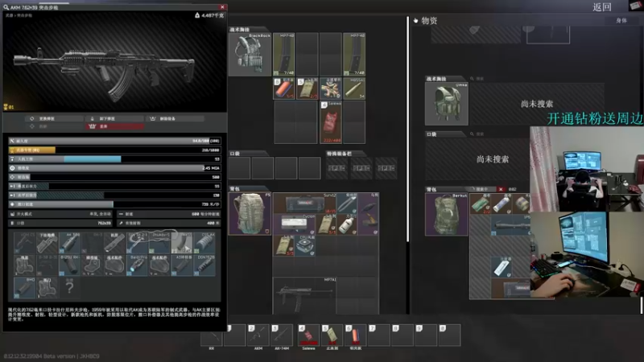Select quick slot 2 with AKM
Image resolution: width=644 pixels, height=362 pixels.
point(258,335)
